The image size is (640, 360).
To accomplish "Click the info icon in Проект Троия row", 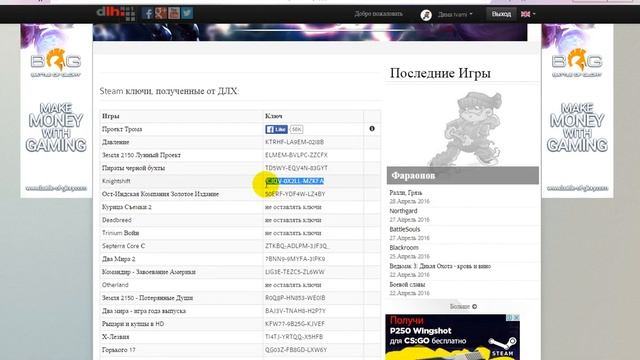I will (x=372, y=129).
